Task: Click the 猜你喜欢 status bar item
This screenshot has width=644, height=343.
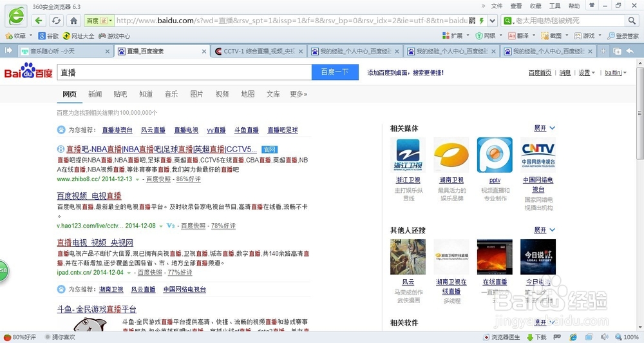Action: pyautogui.click(x=60, y=337)
